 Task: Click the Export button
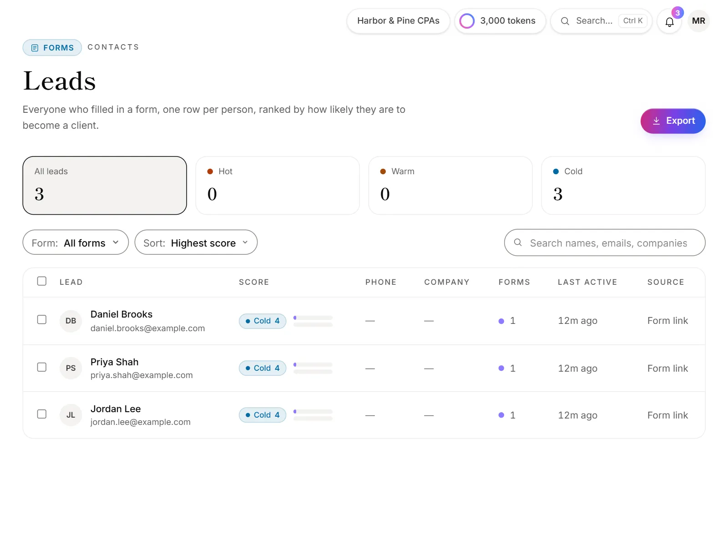tap(673, 121)
